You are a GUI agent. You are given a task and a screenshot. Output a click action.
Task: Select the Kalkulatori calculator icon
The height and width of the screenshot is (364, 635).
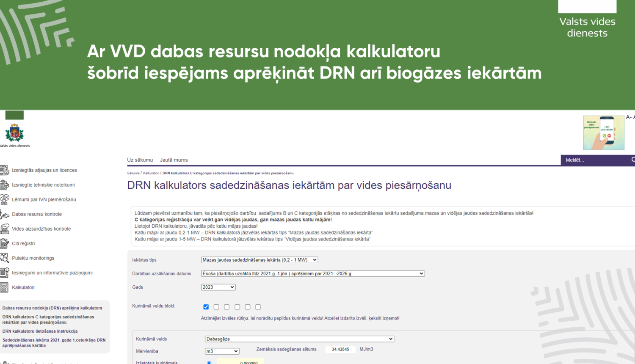6,287
